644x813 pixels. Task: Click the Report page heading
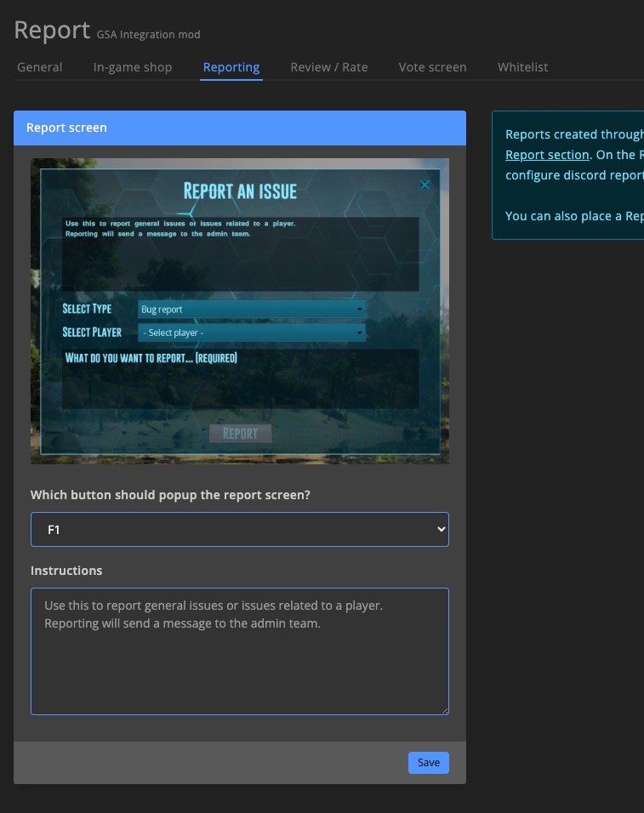pos(52,30)
